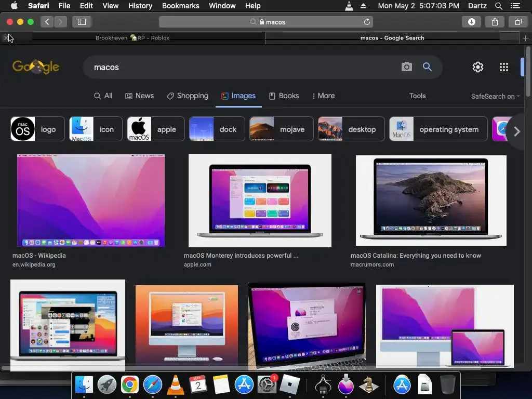This screenshot has height=399, width=532.
Task: Search by image with camera icon
Action: pyautogui.click(x=406, y=67)
